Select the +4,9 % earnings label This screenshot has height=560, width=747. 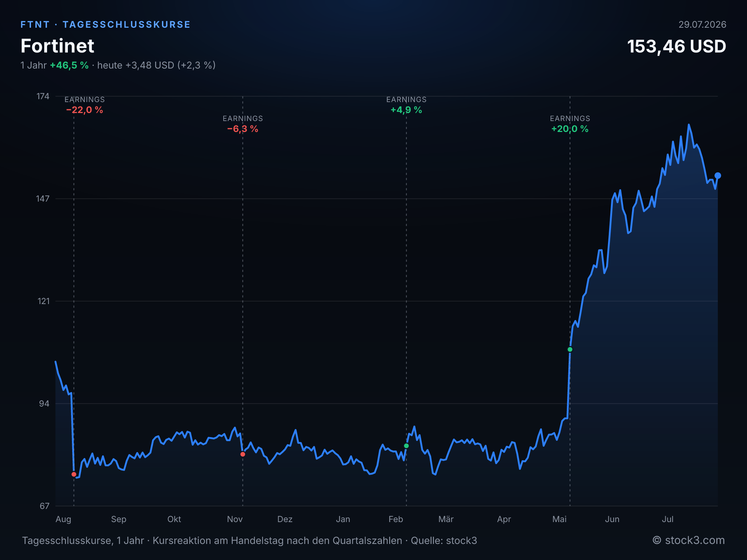(406, 110)
